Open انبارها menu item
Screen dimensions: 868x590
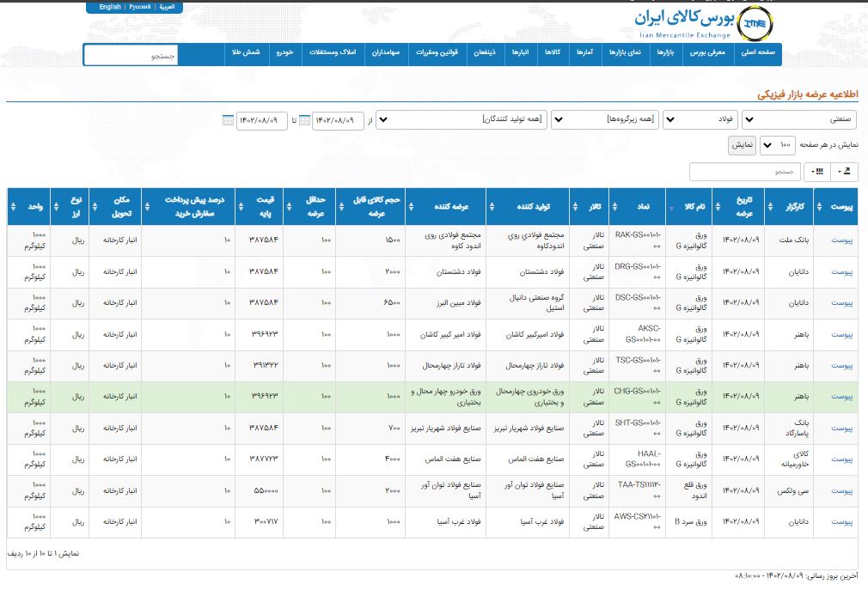pos(520,52)
